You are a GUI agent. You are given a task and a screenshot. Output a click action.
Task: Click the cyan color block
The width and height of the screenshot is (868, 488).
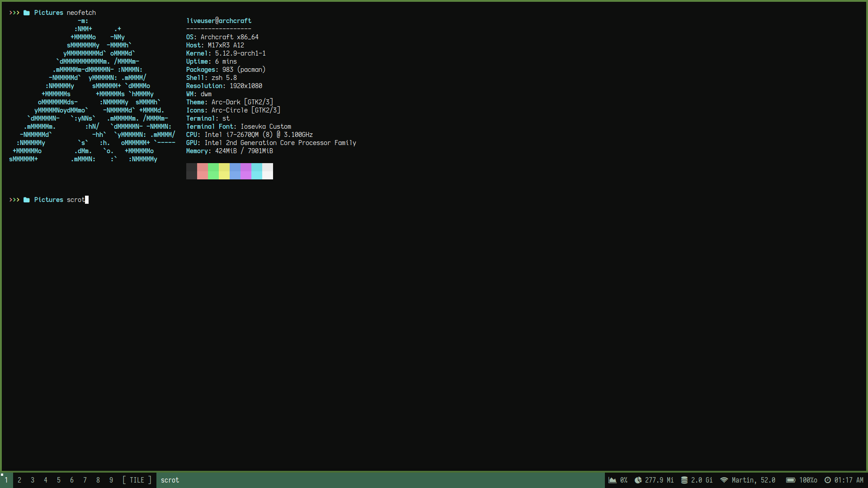pos(257,171)
